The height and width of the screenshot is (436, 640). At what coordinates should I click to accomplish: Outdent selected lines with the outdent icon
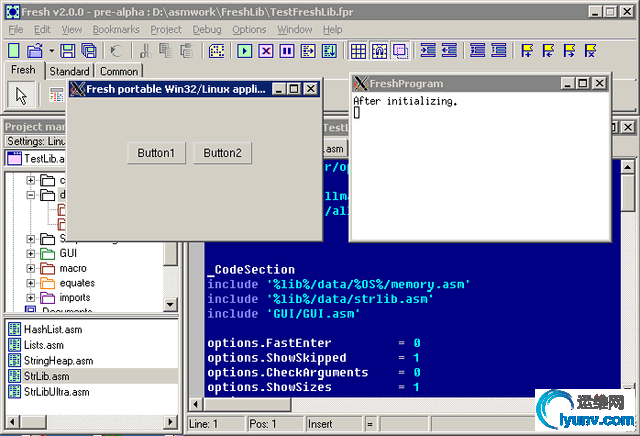coord(449,51)
